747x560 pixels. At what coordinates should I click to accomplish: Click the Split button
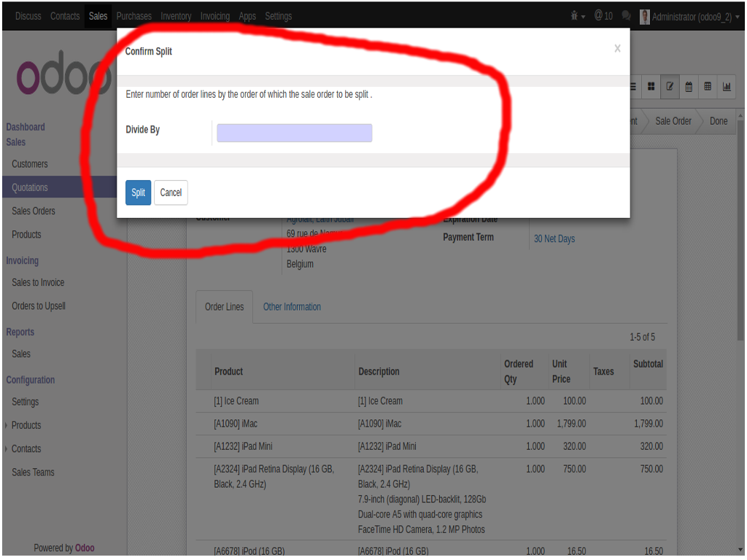pyautogui.click(x=138, y=192)
